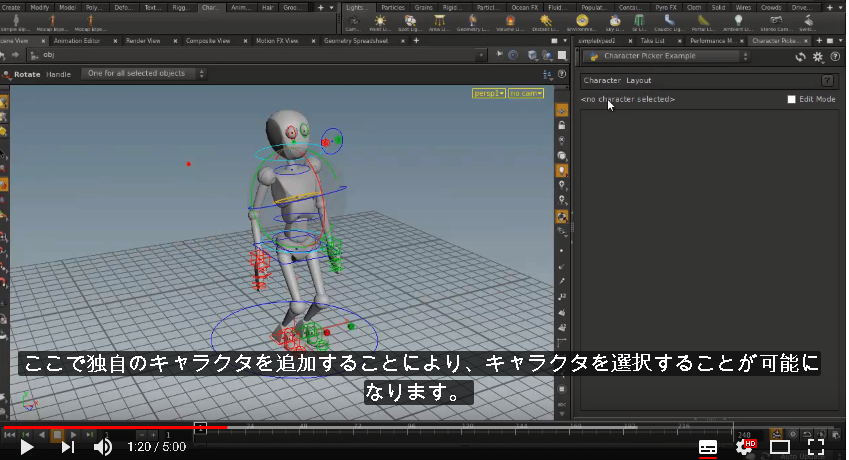849x460 pixels.
Task: Switch to the Animation Editor tab
Action: (x=77, y=41)
